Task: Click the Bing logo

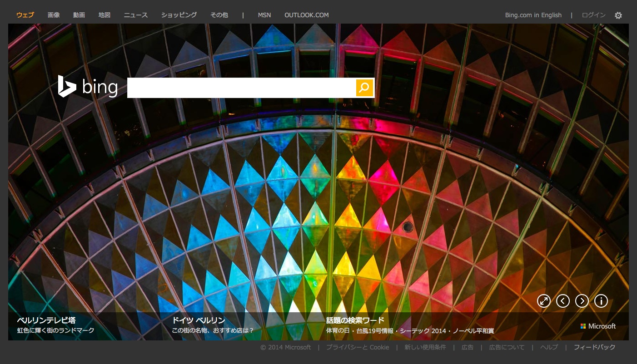Action: coord(88,87)
